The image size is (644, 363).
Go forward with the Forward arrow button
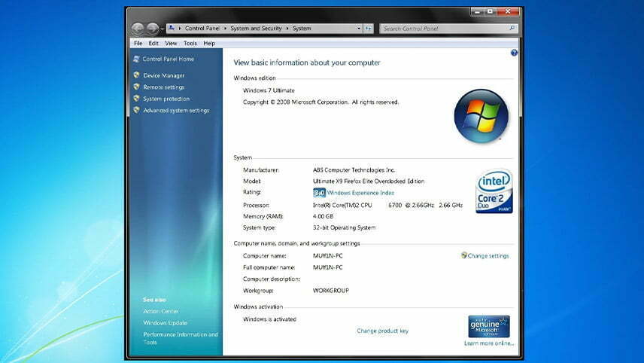click(x=153, y=29)
